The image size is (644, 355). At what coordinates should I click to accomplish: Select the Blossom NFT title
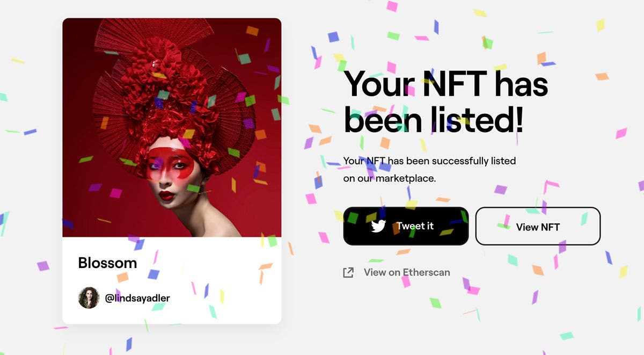(x=107, y=263)
